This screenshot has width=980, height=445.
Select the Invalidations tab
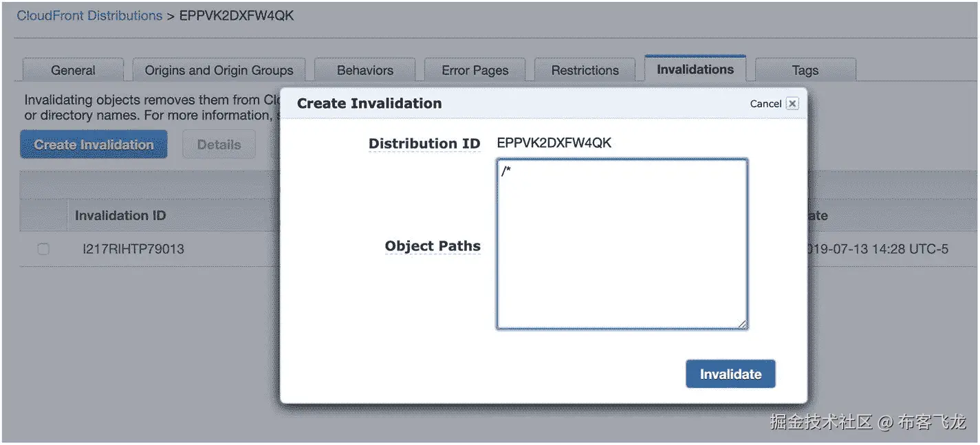[x=695, y=69]
